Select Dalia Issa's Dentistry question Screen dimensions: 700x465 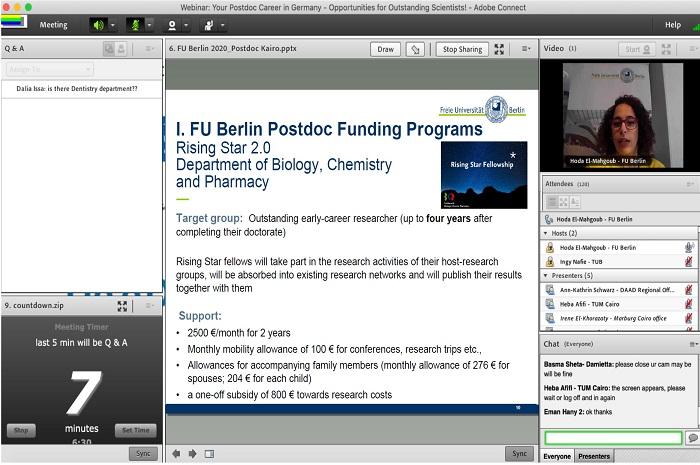pos(77,89)
